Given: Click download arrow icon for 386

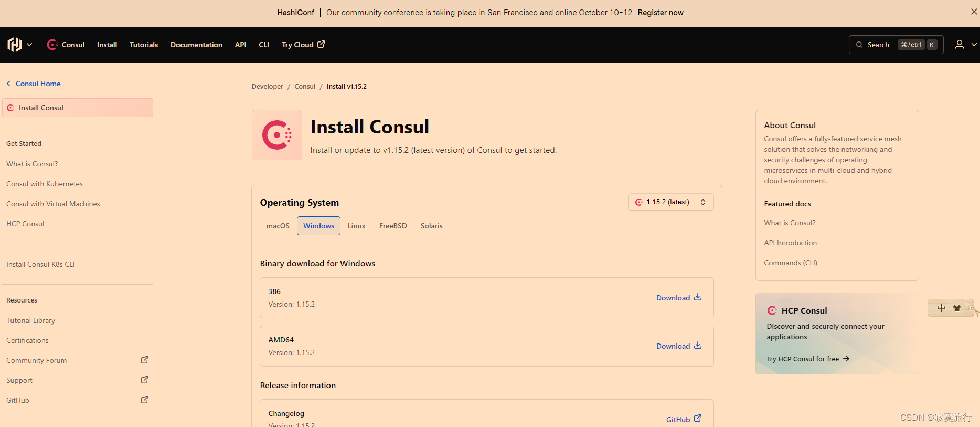Looking at the screenshot, I should (698, 297).
